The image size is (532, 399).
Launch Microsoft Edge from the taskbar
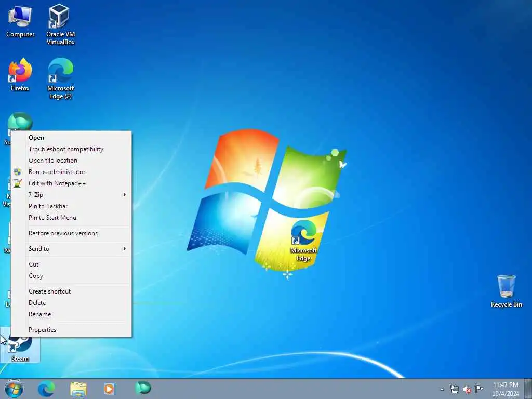tap(46, 389)
